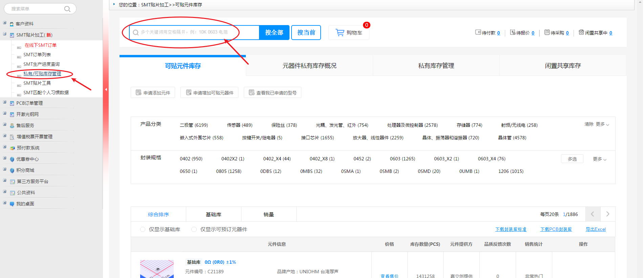Open the 闲置共享库存 tab
The image size is (644, 278).
click(x=562, y=66)
